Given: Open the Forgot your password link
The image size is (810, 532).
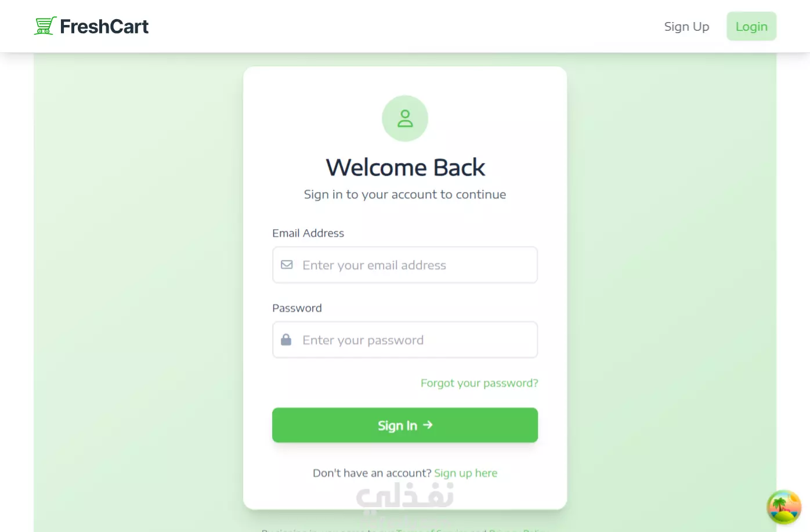Looking at the screenshot, I should [x=479, y=383].
